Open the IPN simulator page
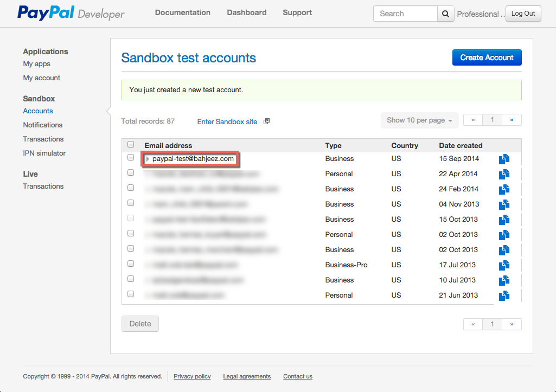556x392 pixels. pyautogui.click(x=44, y=153)
